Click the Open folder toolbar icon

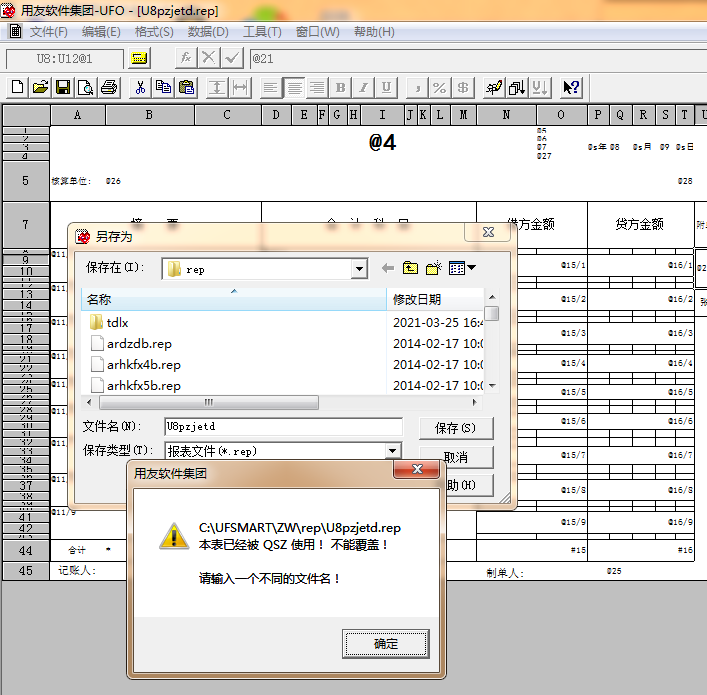click(40, 87)
